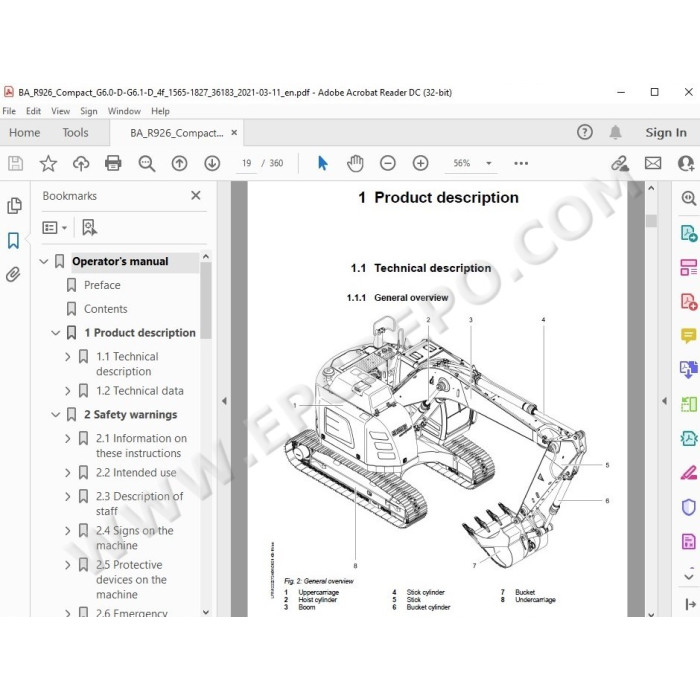Print the document with printer icon

coord(113,163)
